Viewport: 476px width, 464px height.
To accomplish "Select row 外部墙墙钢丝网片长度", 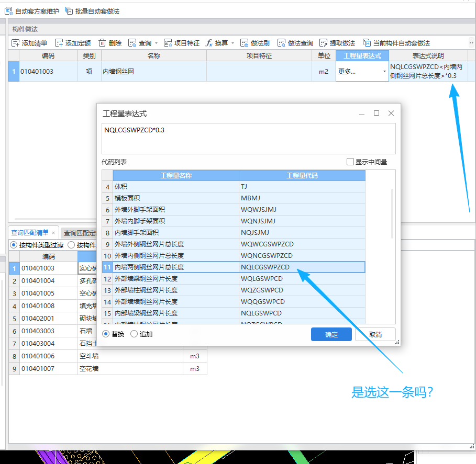I will [234, 302].
